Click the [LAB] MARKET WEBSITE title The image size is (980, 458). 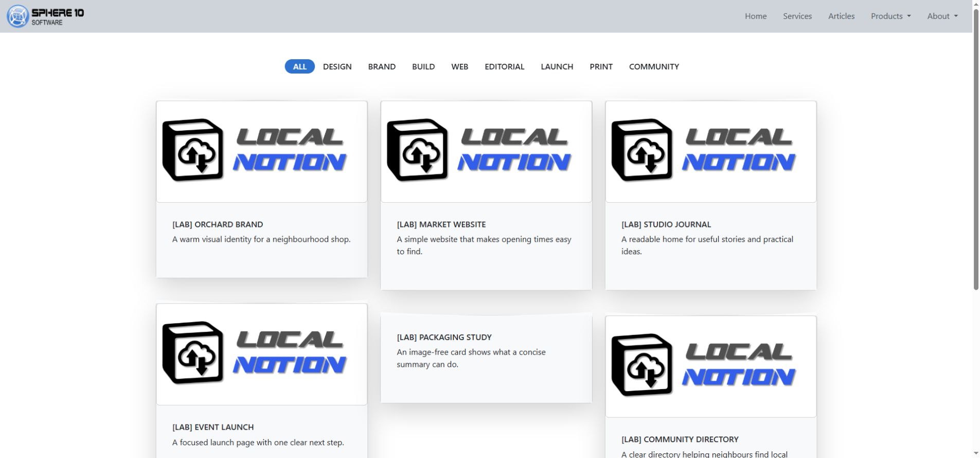tap(441, 224)
